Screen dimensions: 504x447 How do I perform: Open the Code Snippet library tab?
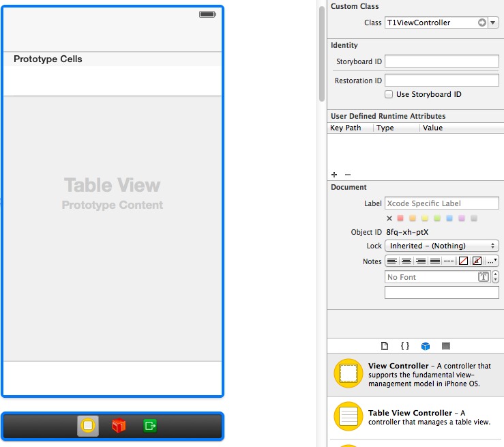click(405, 346)
